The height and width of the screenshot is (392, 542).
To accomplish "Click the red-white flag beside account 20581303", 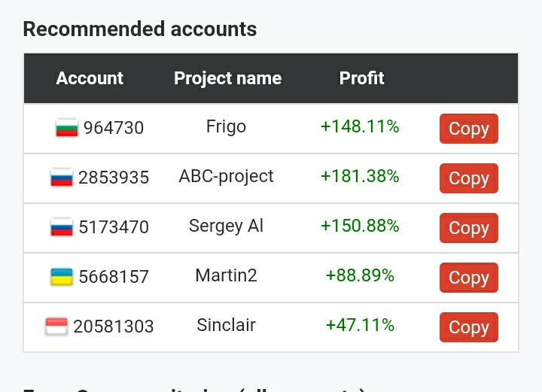I will [56, 327].
